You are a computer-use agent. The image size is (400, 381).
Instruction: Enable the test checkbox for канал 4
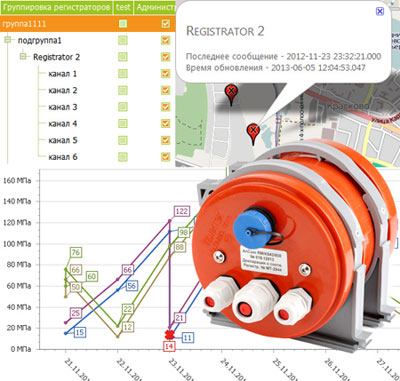click(x=123, y=124)
